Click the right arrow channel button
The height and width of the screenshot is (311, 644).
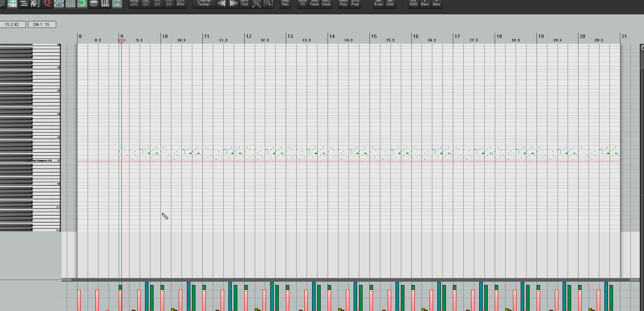tap(233, 3)
